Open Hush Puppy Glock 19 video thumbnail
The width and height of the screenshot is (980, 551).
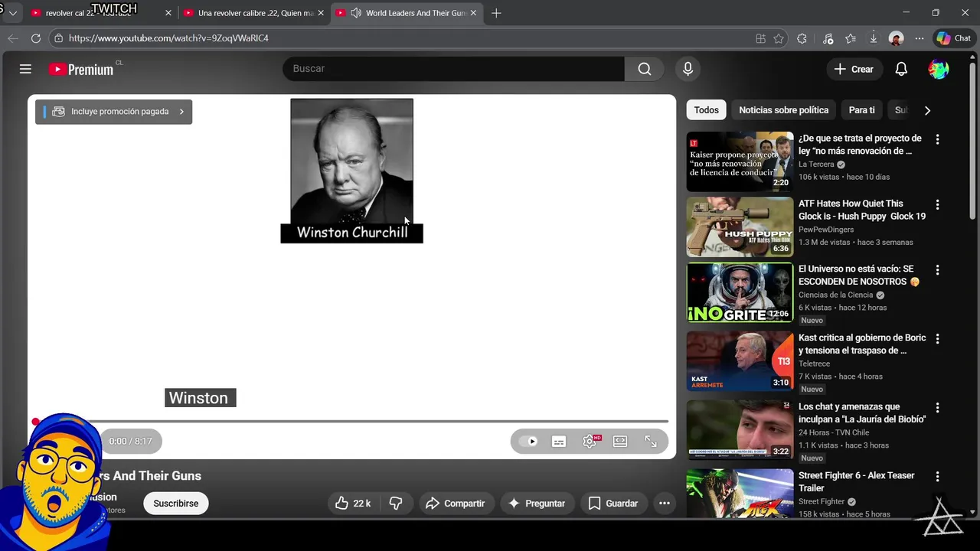pyautogui.click(x=740, y=227)
